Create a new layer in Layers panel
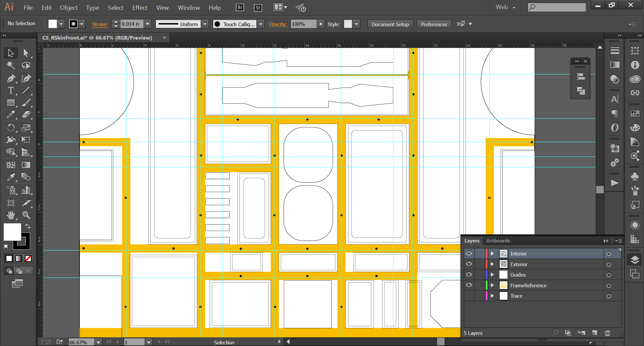Screen dimensions: 644x346 (x=594, y=333)
